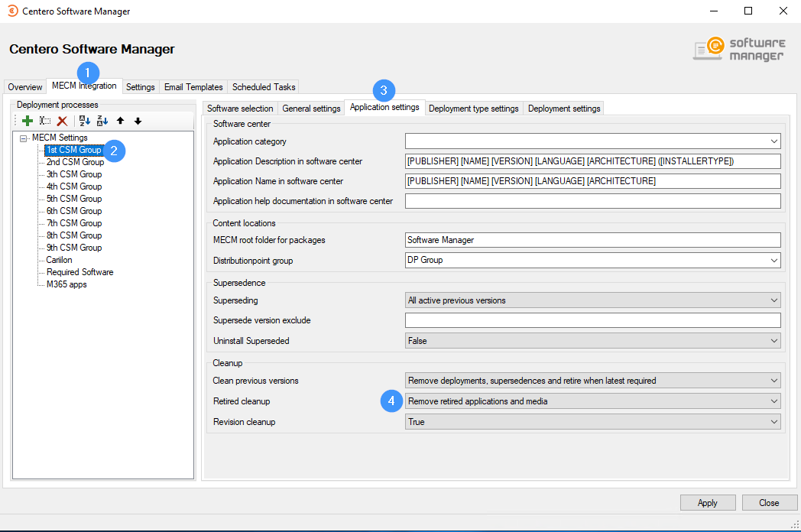Image resolution: width=801 pixels, height=532 pixels.
Task: Select Required Software in the tree
Action: (x=79, y=272)
